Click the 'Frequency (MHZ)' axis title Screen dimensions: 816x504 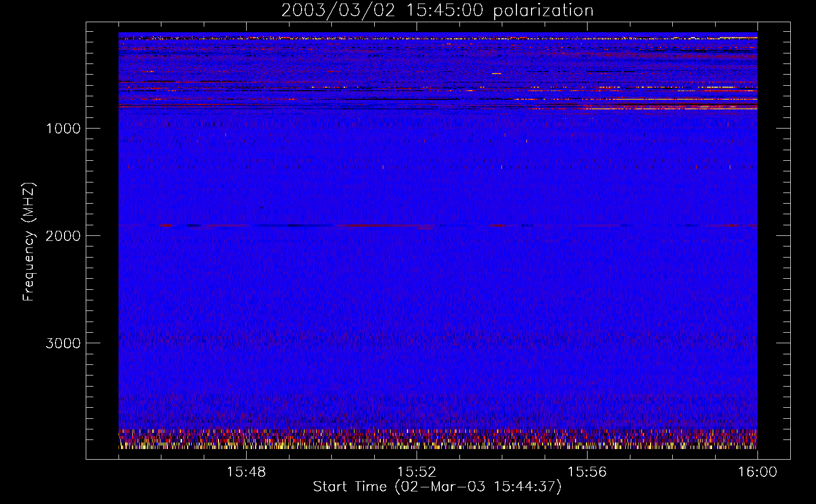point(29,242)
